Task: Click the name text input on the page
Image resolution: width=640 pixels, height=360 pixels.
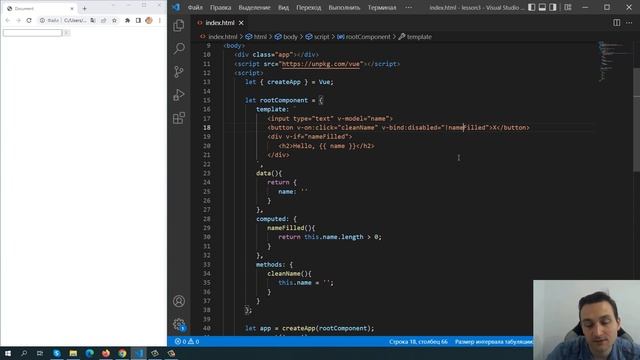Action: (x=32, y=33)
